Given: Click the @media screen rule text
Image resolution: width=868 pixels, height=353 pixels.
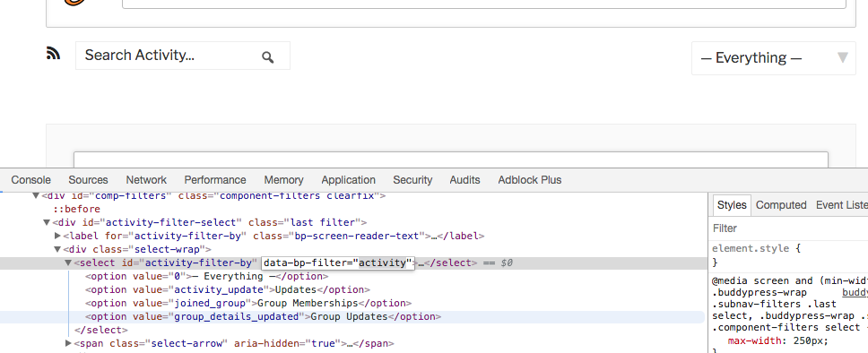Looking at the screenshot, I should (790, 280).
